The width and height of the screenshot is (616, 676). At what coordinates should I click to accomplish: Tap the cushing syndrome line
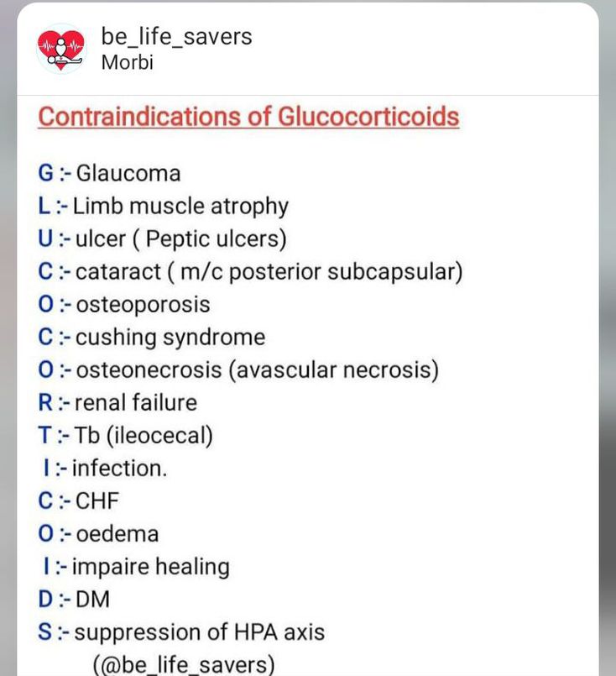151,337
